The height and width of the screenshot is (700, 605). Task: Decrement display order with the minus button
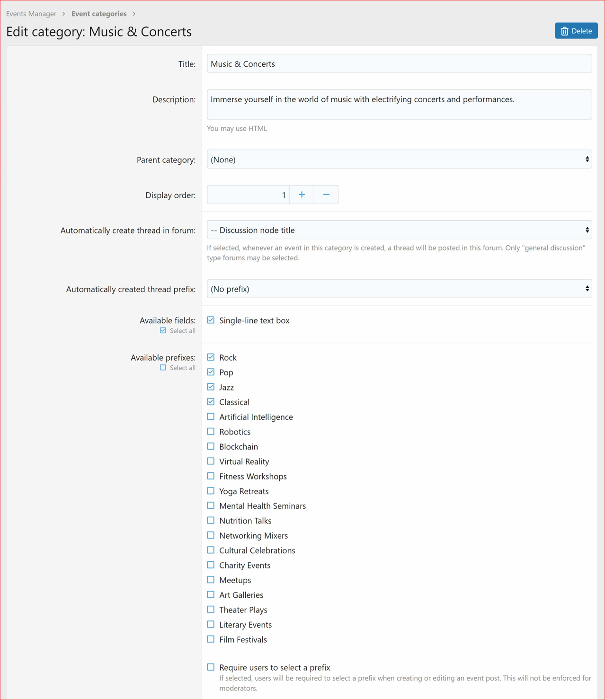point(326,194)
